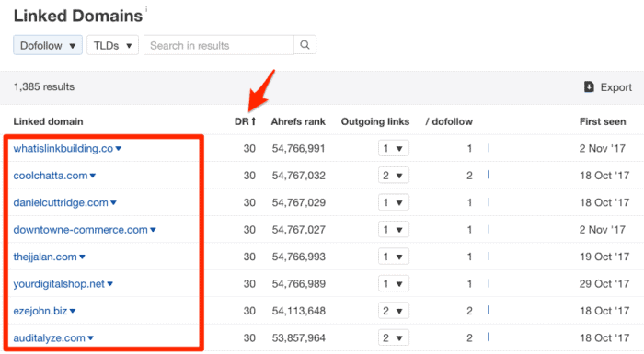The width and height of the screenshot is (644, 354).
Task: Open outgoing links dropdown for whatislinkbuilding.co
Action: point(394,148)
